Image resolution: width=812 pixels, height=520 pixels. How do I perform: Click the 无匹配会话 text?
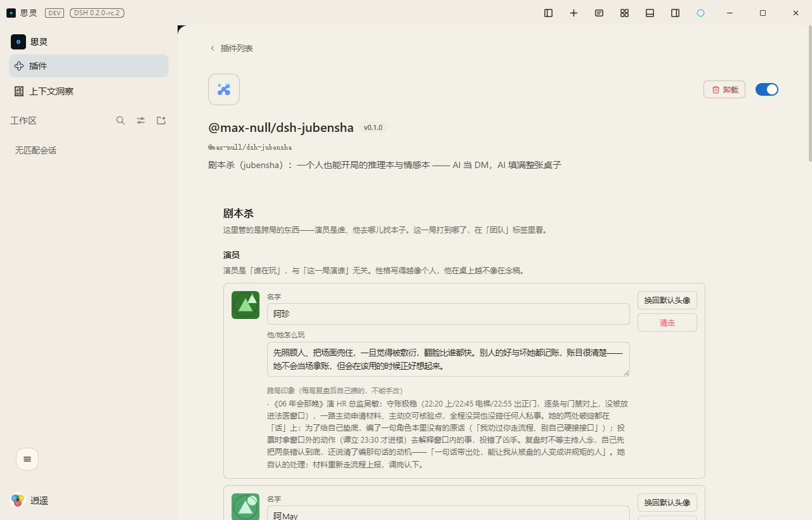(x=36, y=150)
